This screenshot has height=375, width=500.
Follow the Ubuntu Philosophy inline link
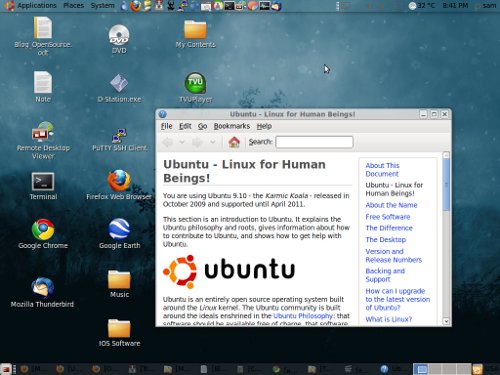(x=303, y=316)
